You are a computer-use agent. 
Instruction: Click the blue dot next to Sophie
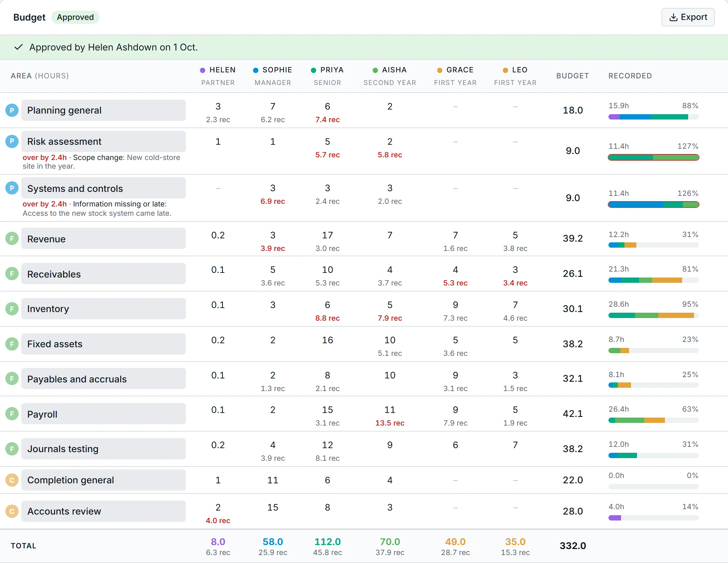(256, 70)
